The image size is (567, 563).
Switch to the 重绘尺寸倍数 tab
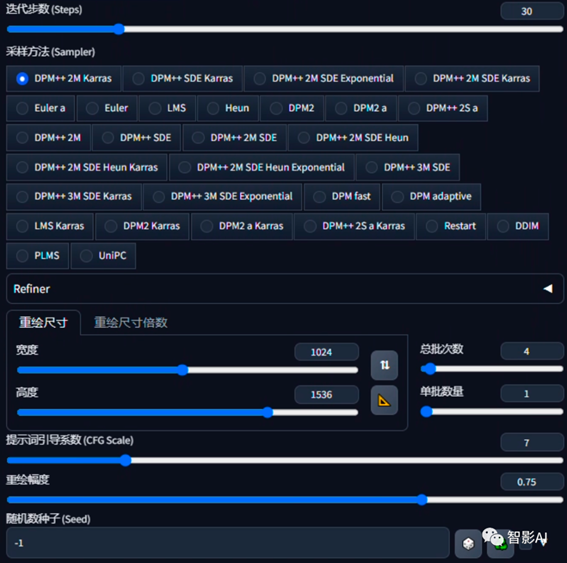pyautogui.click(x=131, y=322)
